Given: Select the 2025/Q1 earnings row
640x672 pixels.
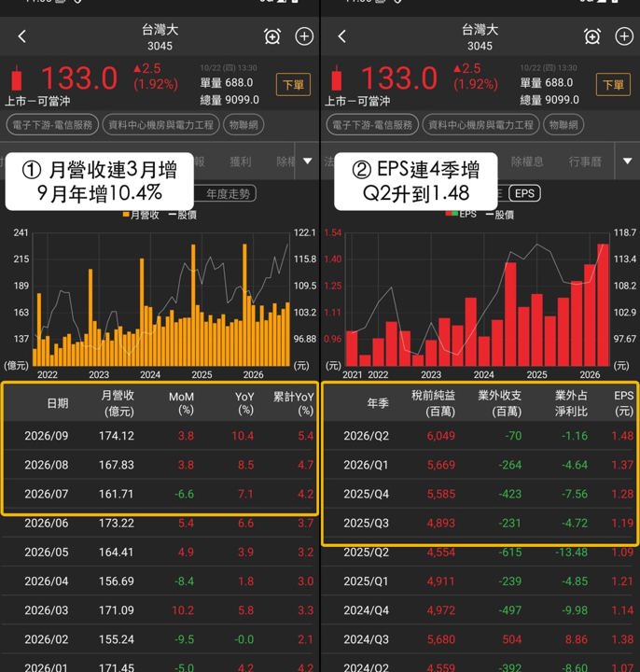Looking at the screenshot, I should pyautogui.click(x=480, y=581).
